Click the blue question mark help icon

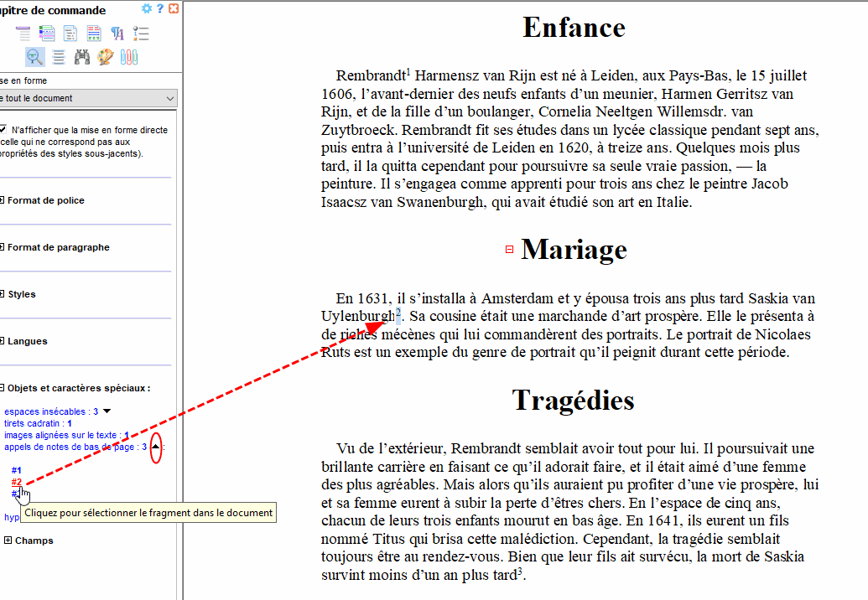coord(160,9)
